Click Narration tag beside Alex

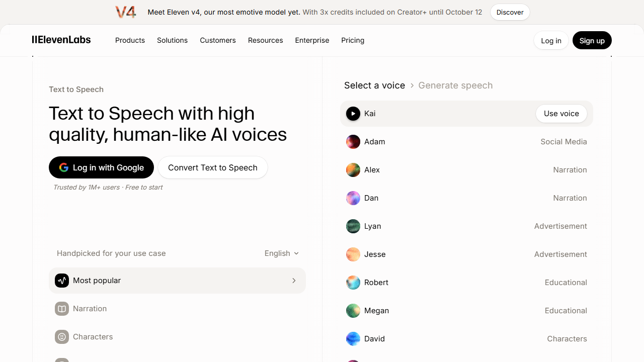[x=570, y=170]
